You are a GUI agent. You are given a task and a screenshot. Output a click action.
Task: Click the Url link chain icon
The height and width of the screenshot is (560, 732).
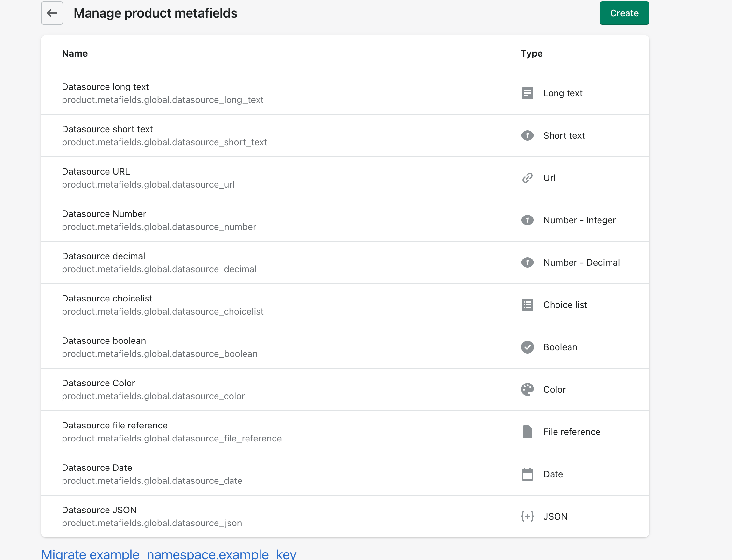(527, 178)
